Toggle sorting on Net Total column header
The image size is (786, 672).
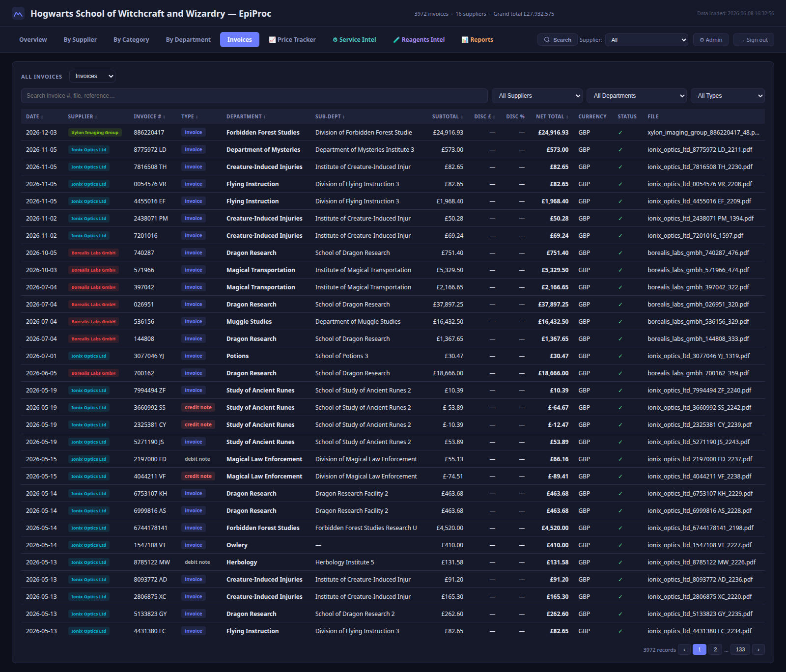pos(552,116)
